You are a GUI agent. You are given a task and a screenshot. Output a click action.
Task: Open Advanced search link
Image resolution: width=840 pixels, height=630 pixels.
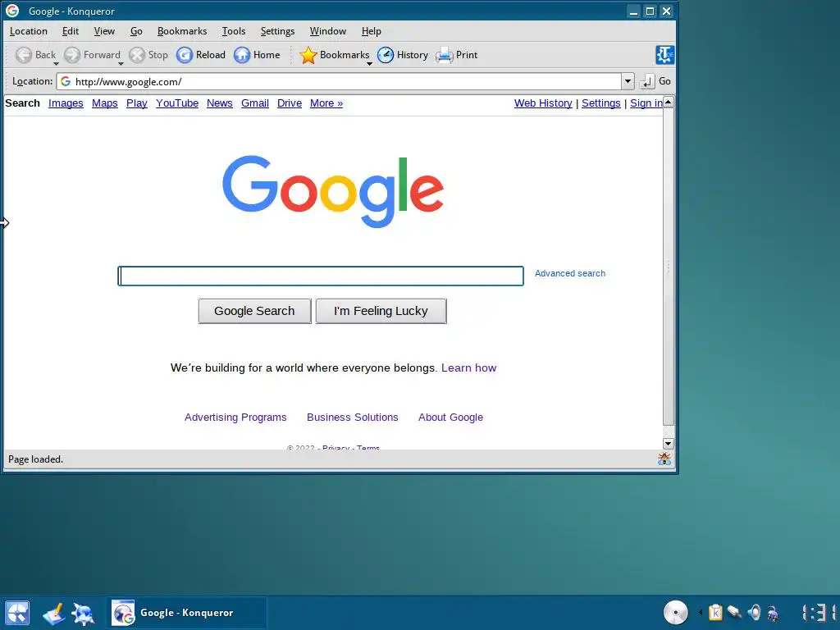point(570,273)
